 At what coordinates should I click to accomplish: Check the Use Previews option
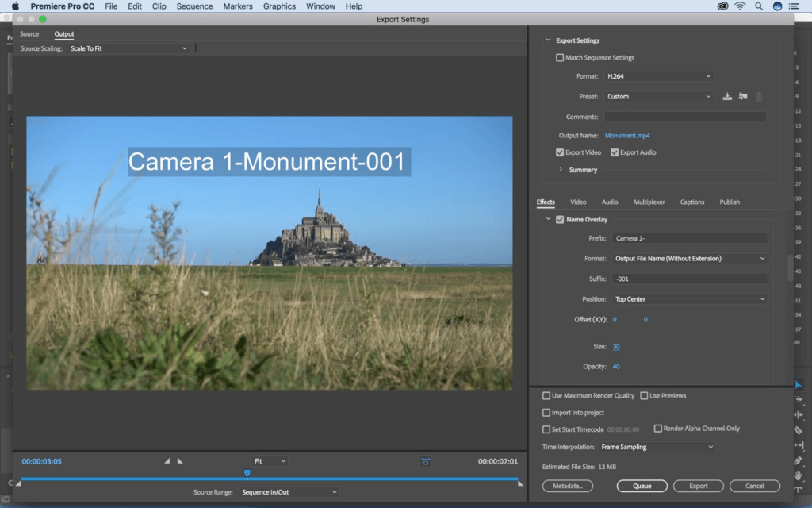click(644, 395)
